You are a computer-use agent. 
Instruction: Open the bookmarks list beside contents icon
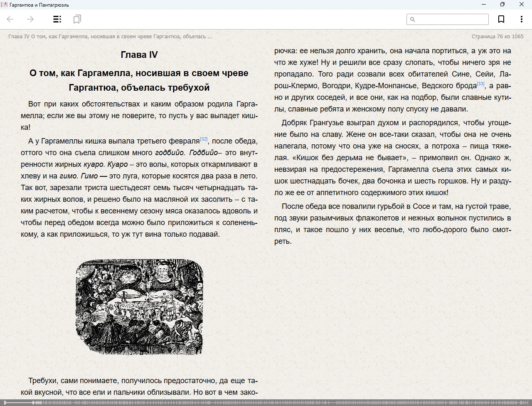pos(77,19)
